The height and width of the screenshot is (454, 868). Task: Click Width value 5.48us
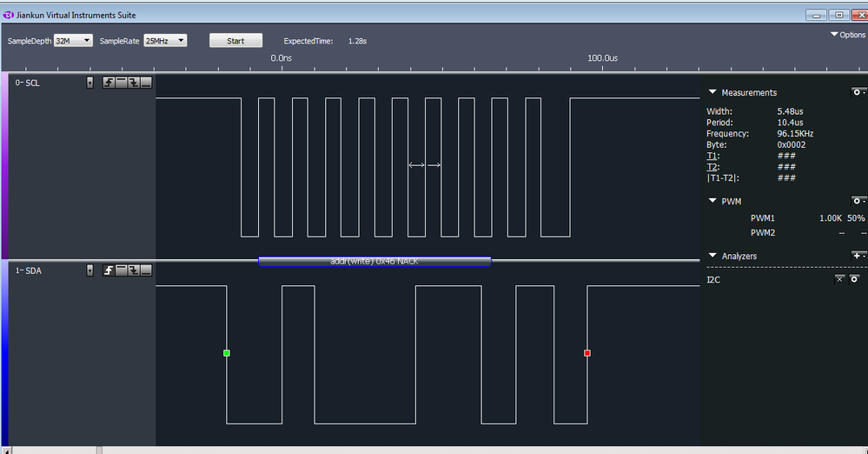pyautogui.click(x=790, y=111)
